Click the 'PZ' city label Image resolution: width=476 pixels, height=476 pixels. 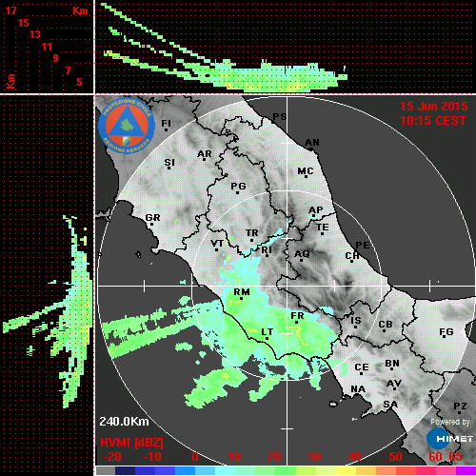pos(460,407)
